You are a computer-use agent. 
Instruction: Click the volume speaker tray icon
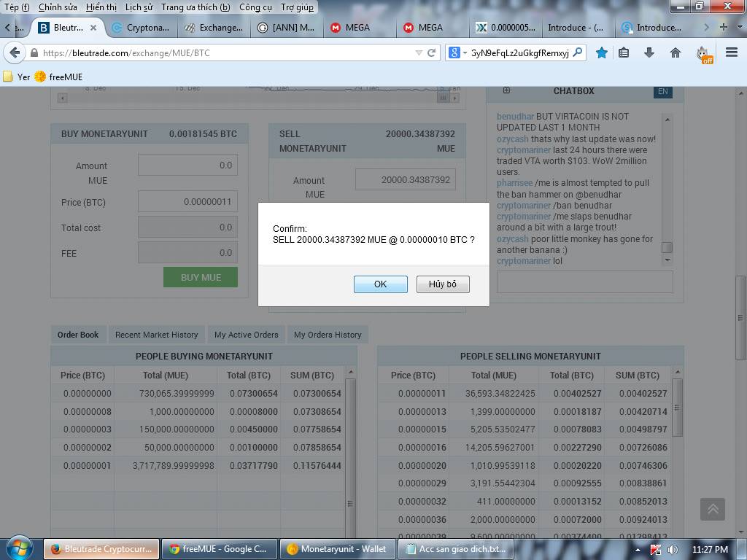[673, 550]
